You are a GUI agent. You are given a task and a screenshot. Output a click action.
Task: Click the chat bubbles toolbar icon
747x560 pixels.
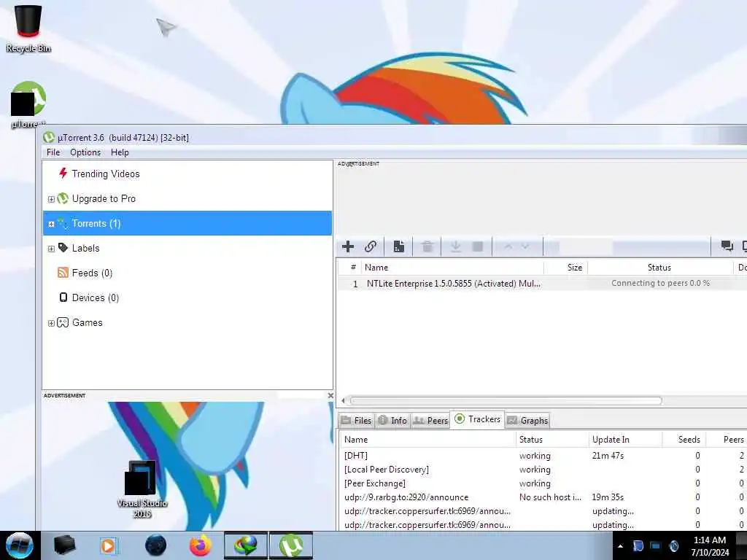coord(727,246)
